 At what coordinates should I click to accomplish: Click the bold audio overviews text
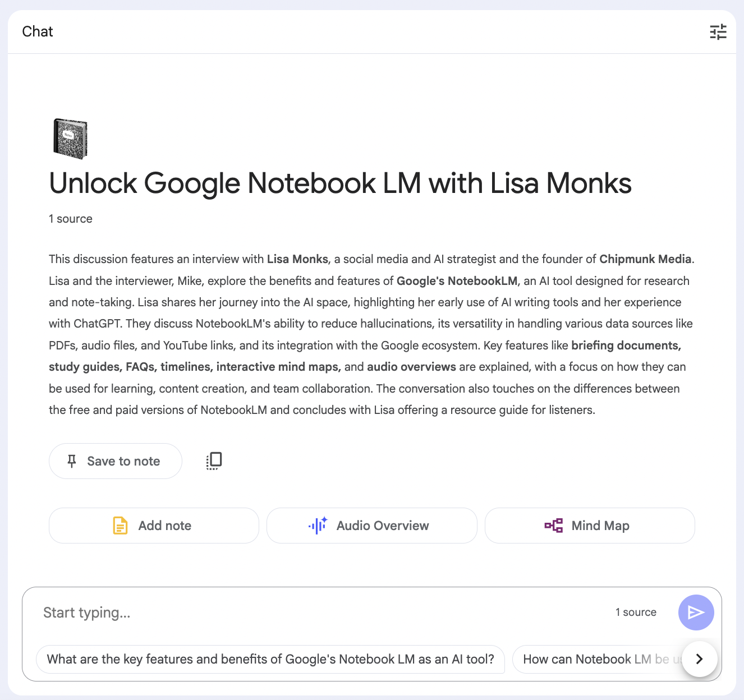pos(411,367)
